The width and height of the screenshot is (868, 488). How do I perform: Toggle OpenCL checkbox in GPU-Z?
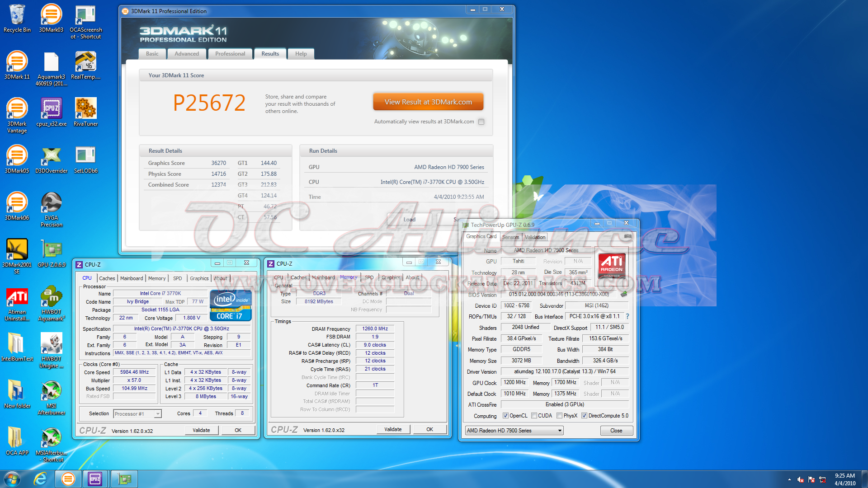[x=505, y=416]
